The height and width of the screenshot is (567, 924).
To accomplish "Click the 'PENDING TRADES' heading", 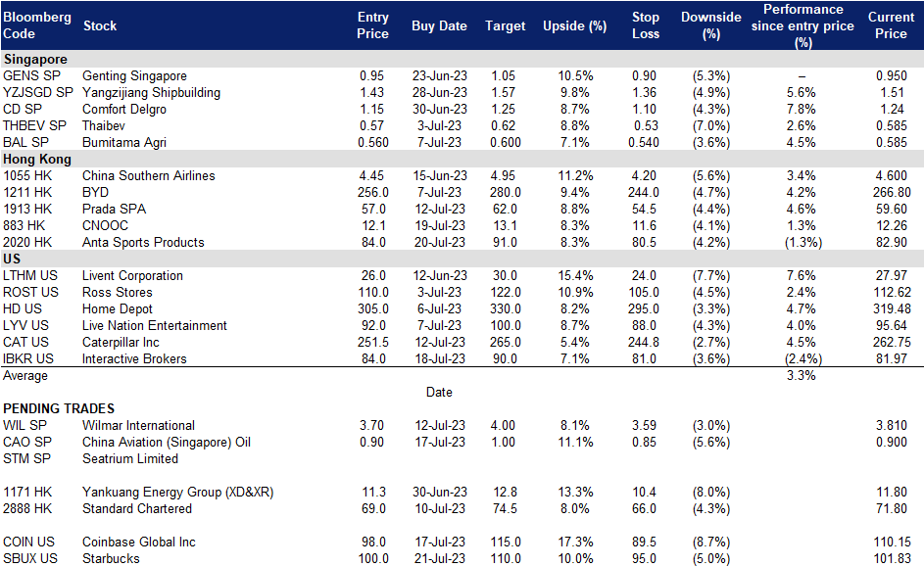I will (59, 408).
